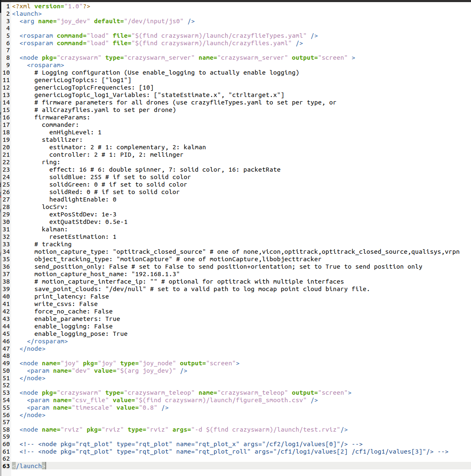
Task: Click the stabilizer: key
Action: (x=62, y=140)
